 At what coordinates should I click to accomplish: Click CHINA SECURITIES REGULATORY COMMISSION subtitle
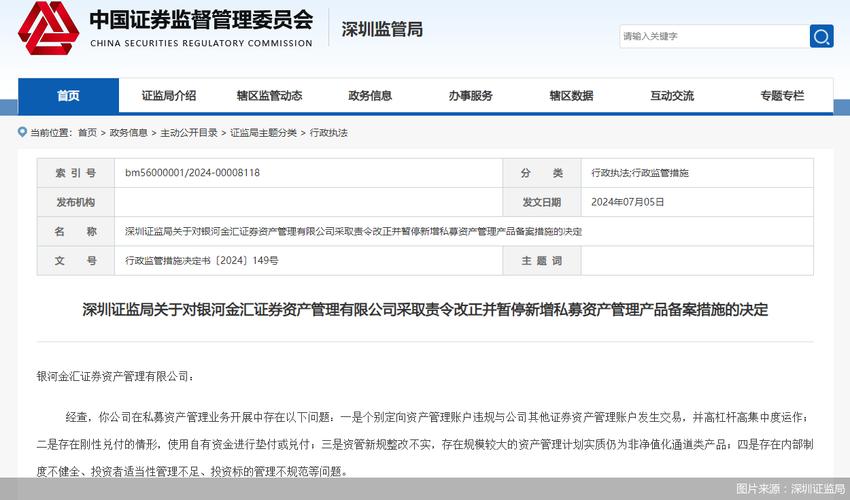(x=201, y=43)
